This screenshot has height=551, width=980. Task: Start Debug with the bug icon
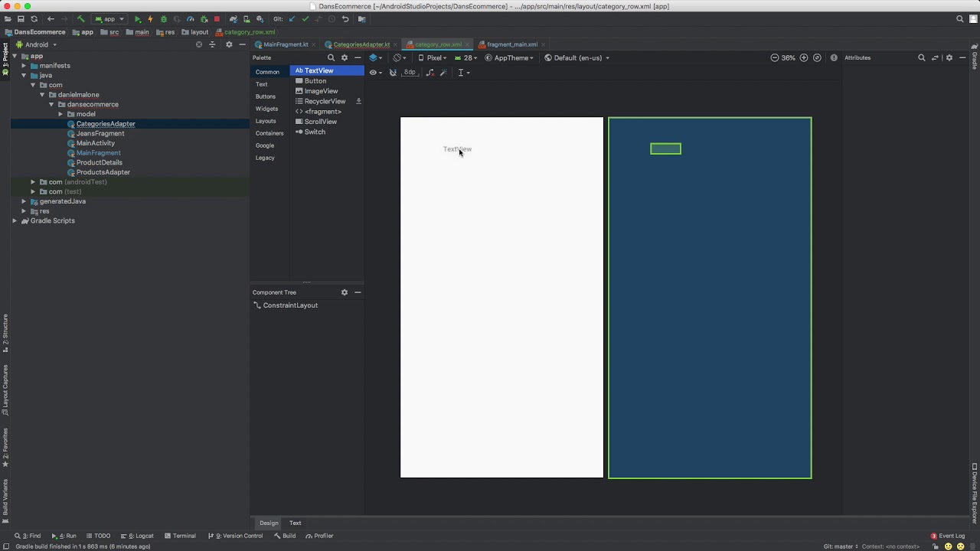[x=163, y=19]
